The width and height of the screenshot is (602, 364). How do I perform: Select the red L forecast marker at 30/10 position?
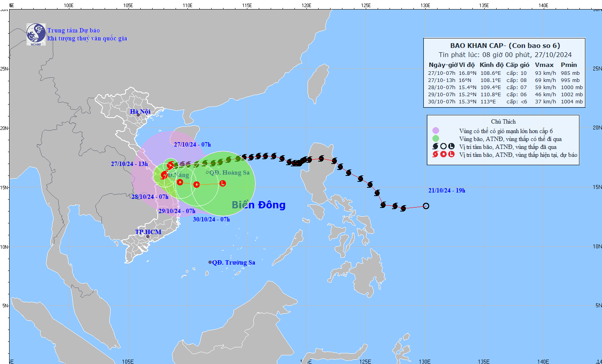coord(223,183)
